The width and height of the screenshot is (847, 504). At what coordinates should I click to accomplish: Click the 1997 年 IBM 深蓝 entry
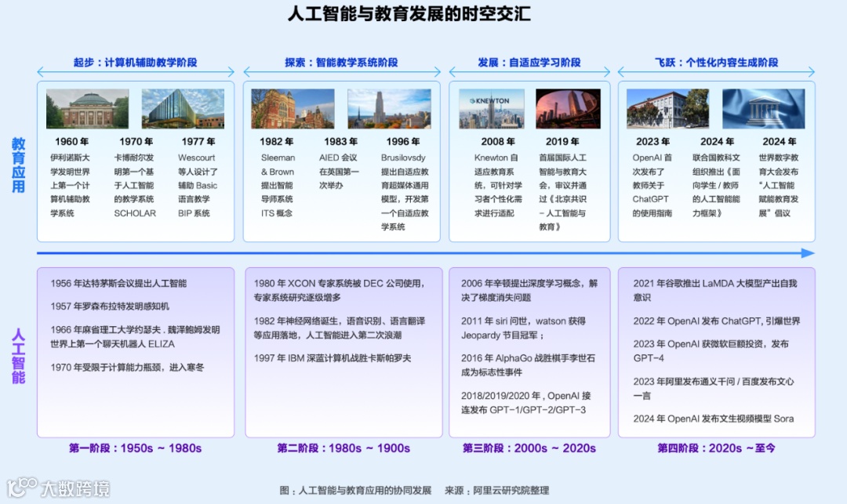pyautogui.click(x=333, y=357)
